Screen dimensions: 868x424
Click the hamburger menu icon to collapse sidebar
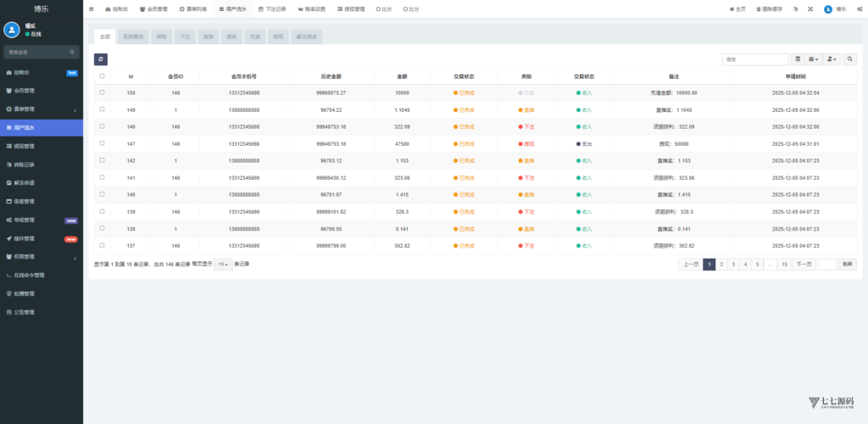point(92,9)
